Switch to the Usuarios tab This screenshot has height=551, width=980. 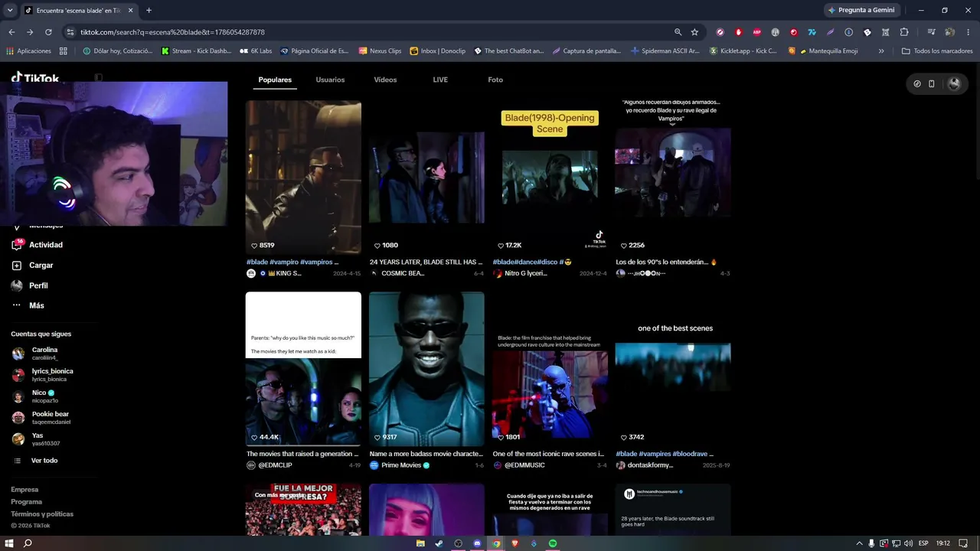click(330, 80)
